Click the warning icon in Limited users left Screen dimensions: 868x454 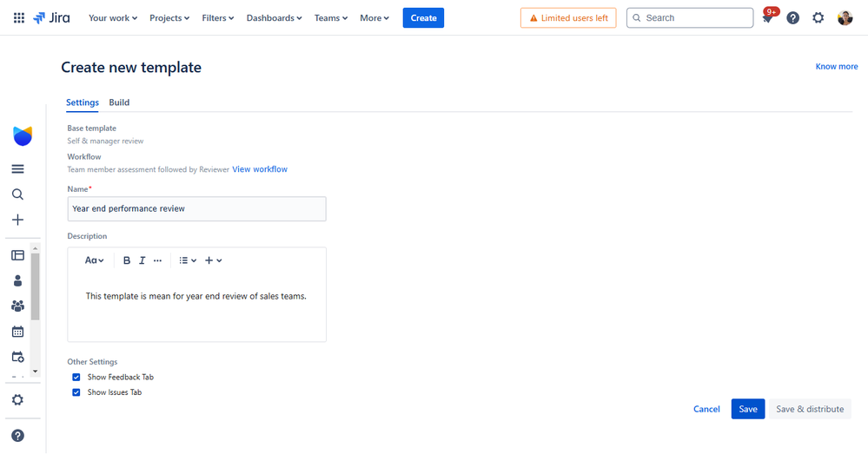click(533, 18)
